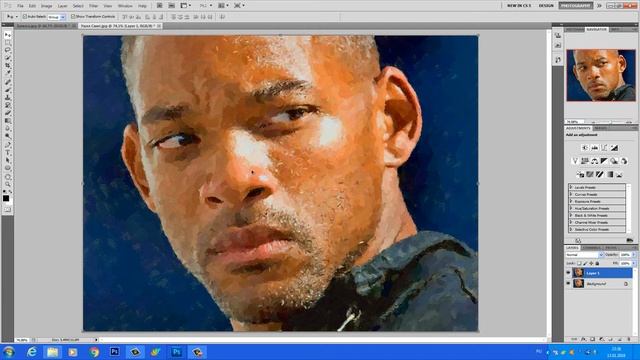Image resolution: width=640 pixels, height=360 pixels.
Task: Open the Normal blend mode dropdown
Action: (x=584, y=255)
